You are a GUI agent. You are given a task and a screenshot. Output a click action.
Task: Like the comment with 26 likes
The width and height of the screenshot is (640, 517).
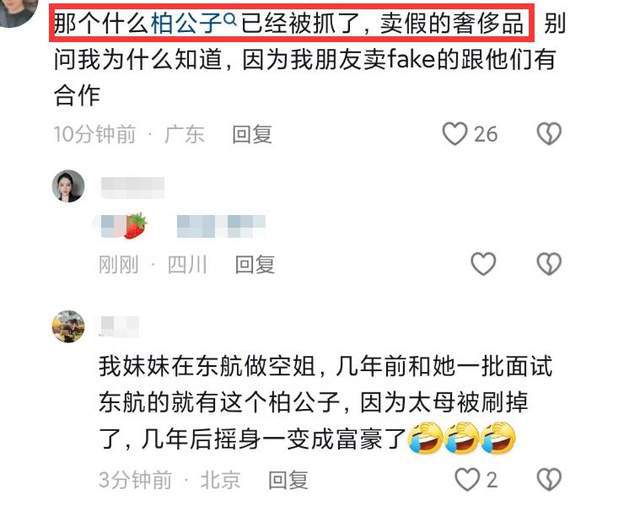click(x=455, y=134)
